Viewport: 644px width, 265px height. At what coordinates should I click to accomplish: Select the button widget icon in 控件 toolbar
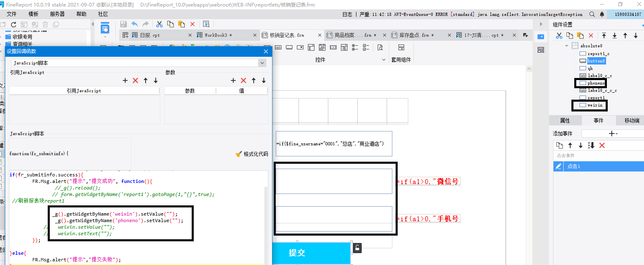(289, 47)
